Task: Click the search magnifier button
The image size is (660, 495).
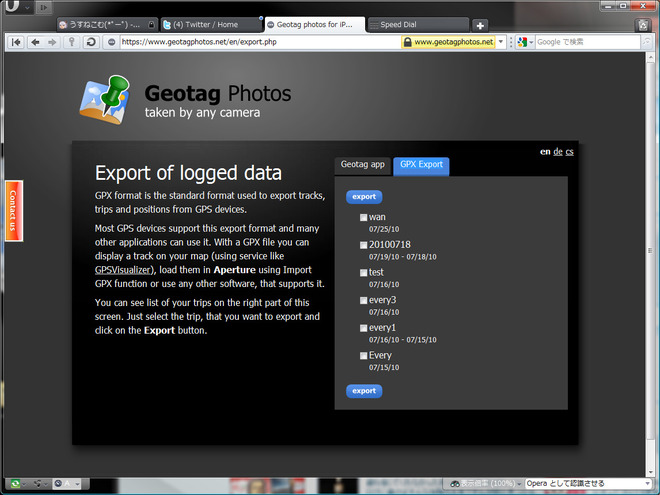Action: tap(646, 42)
